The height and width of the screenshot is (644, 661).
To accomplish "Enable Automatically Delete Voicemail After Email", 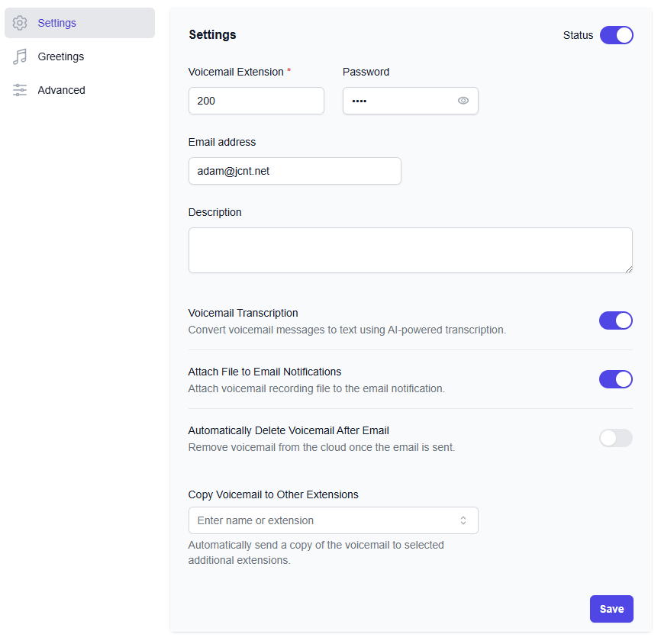I will point(615,438).
